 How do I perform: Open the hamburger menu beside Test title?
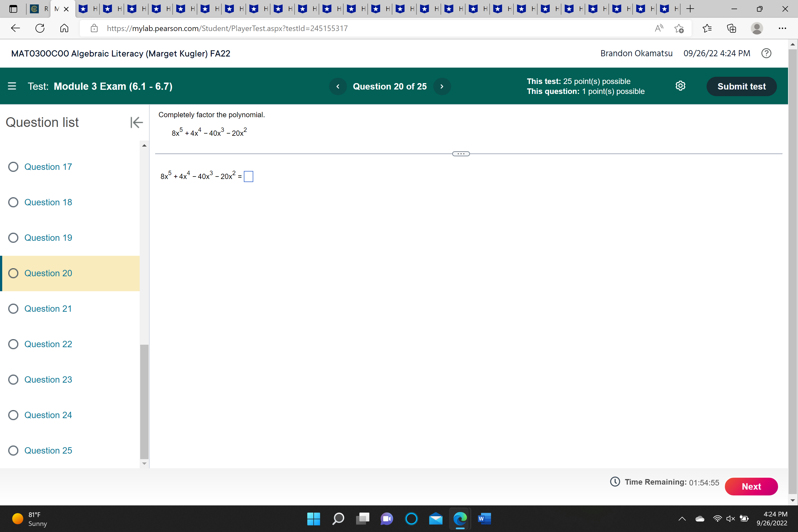(12, 86)
